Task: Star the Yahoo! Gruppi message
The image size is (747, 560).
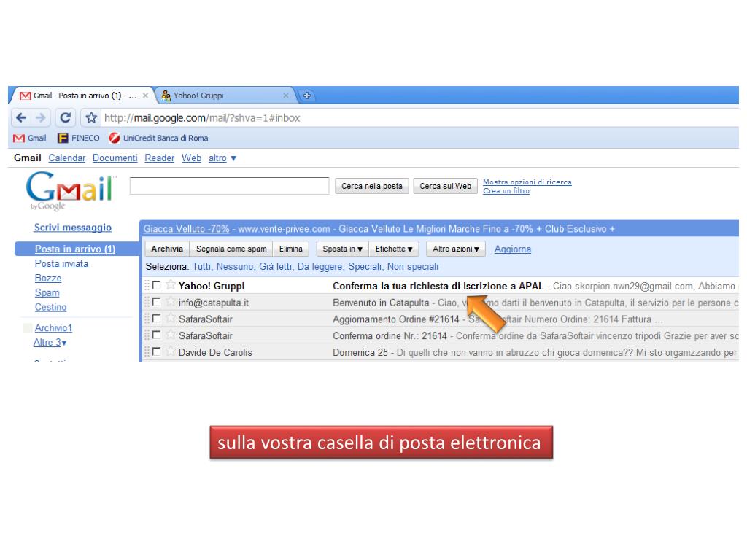Action: [x=170, y=285]
